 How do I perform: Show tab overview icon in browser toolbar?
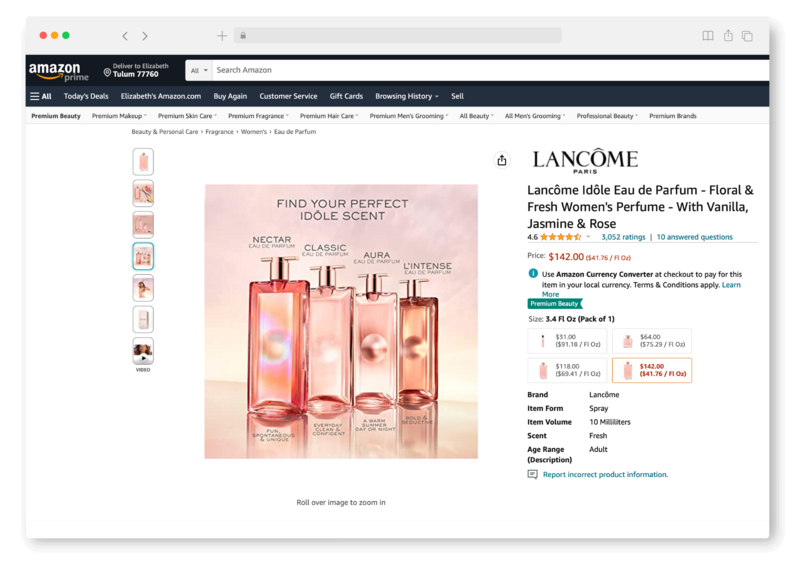click(x=747, y=36)
